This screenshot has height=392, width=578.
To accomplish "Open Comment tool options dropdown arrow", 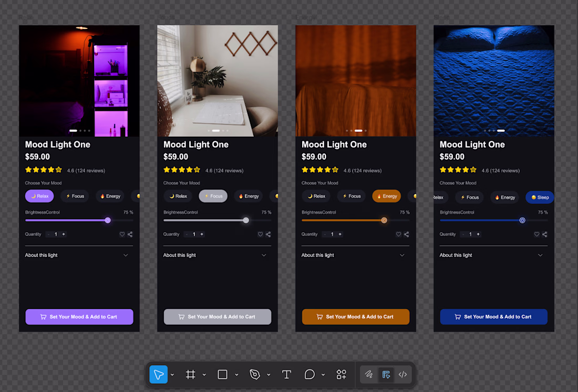I will (x=323, y=375).
